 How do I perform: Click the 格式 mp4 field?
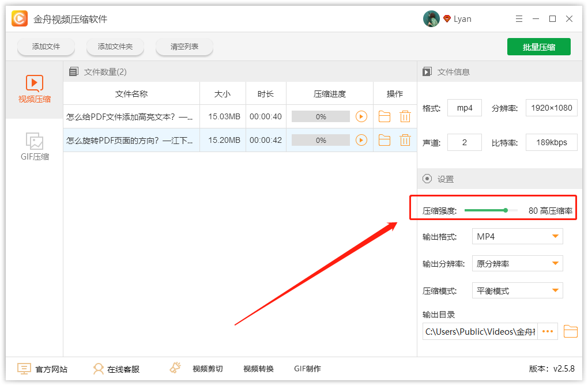465,108
